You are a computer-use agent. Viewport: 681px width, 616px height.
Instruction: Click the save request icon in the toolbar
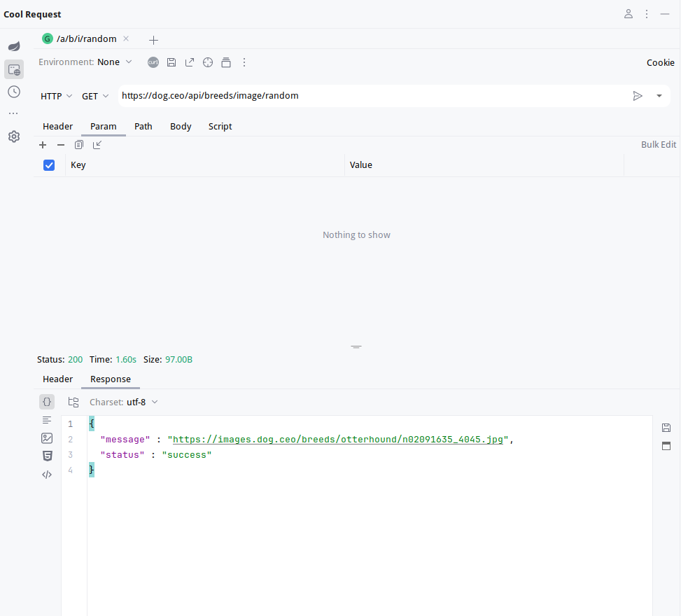point(171,62)
